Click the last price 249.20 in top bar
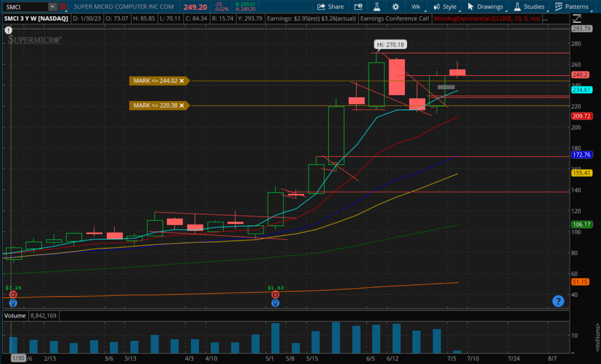The image size is (601, 364). tap(195, 7)
